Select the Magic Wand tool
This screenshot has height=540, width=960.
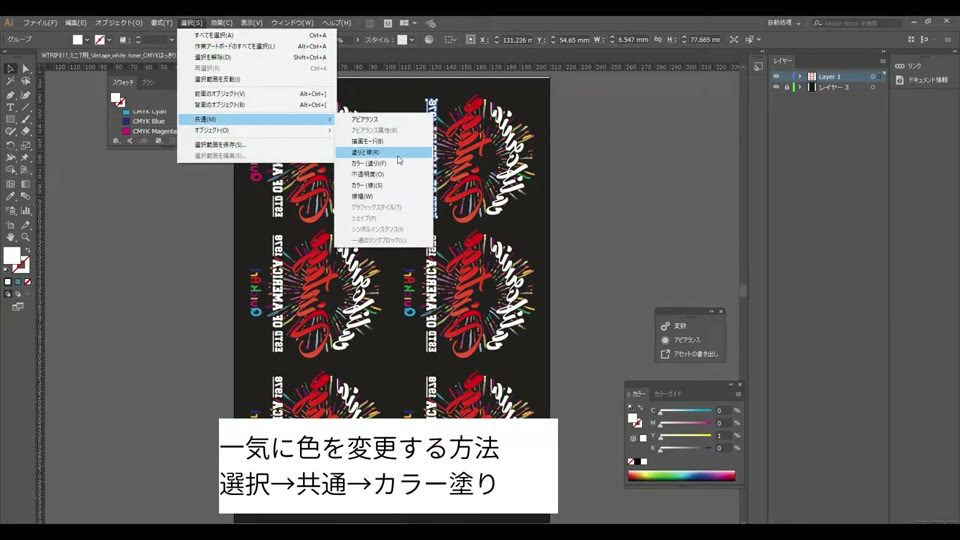tap(10, 81)
